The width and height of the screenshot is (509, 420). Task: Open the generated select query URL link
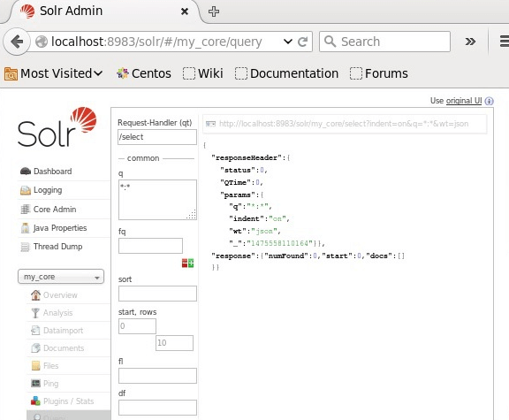(x=344, y=124)
